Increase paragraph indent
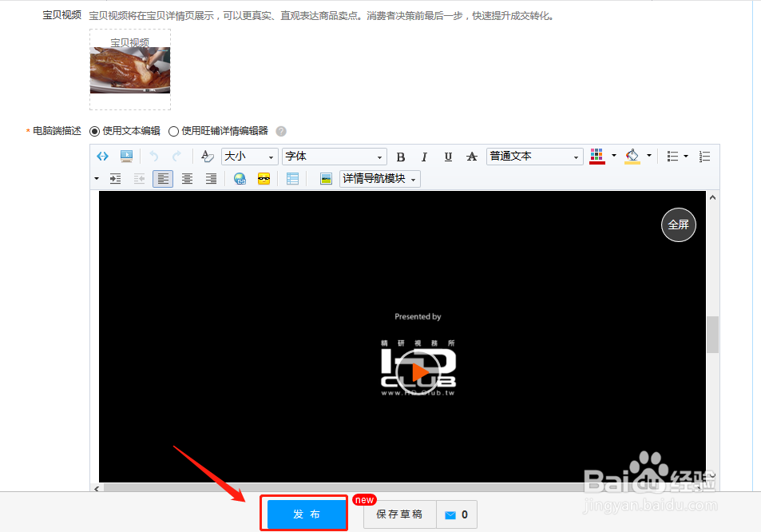This screenshot has height=532, width=761. (x=116, y=179)
